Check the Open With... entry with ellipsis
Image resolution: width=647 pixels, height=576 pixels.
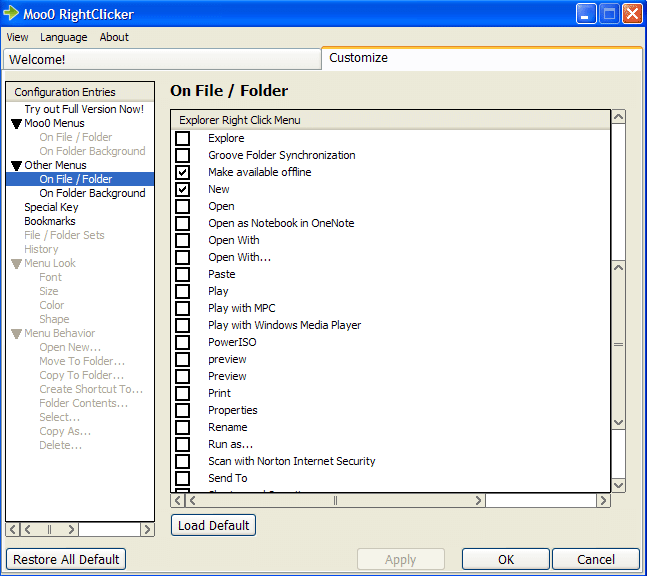click(183, 257)
